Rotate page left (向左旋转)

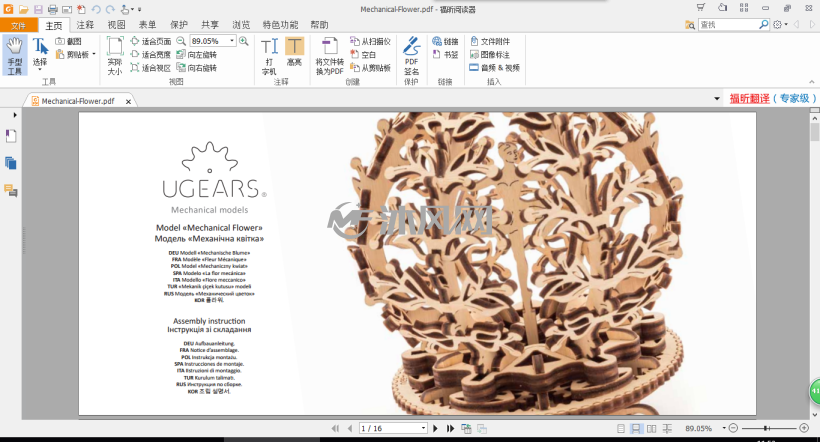[x=197, y=54]
